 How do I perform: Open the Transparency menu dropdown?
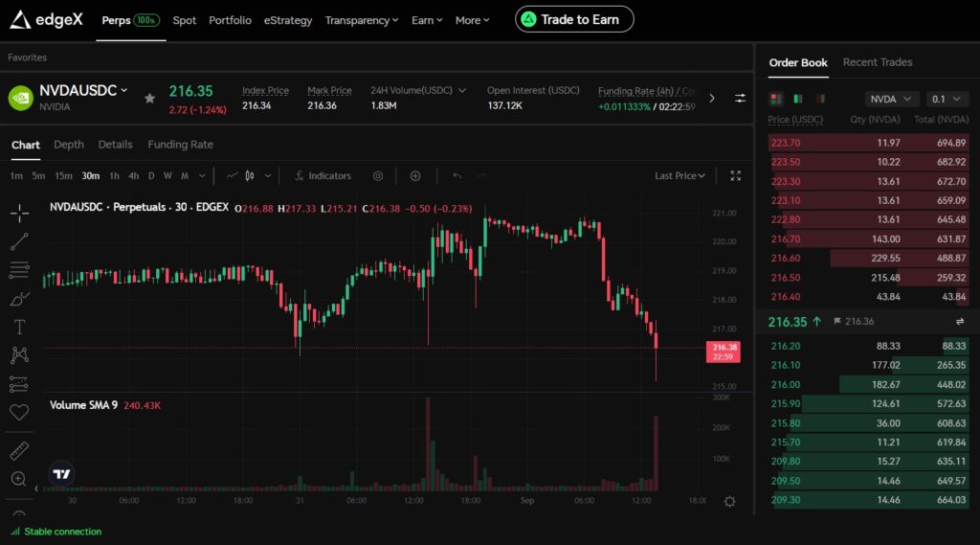[x=361, y=20]
